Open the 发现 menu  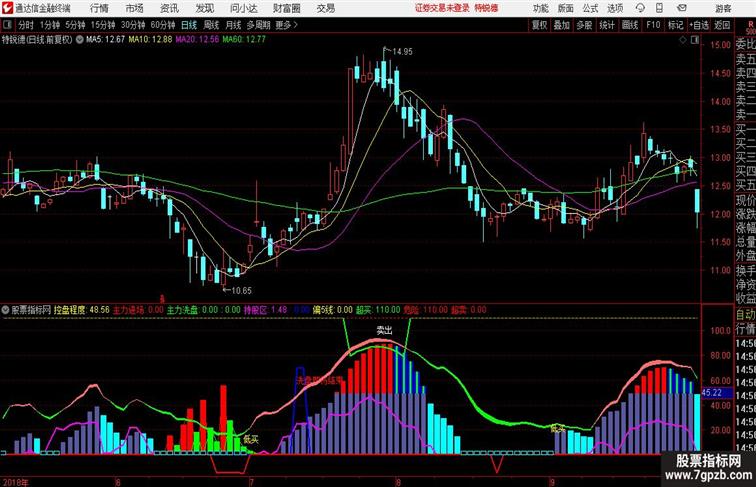204,8
